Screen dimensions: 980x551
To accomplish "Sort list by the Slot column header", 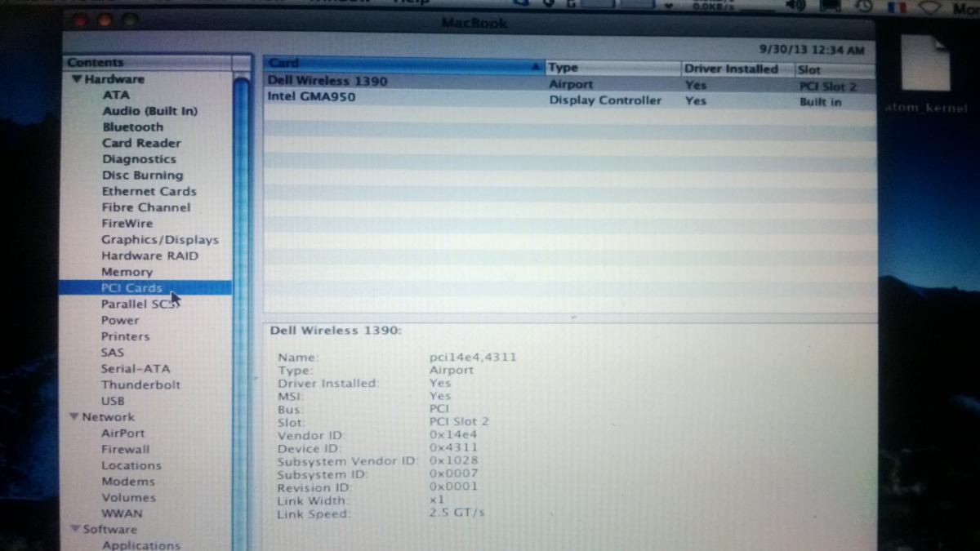I will [x=835, y=70].
